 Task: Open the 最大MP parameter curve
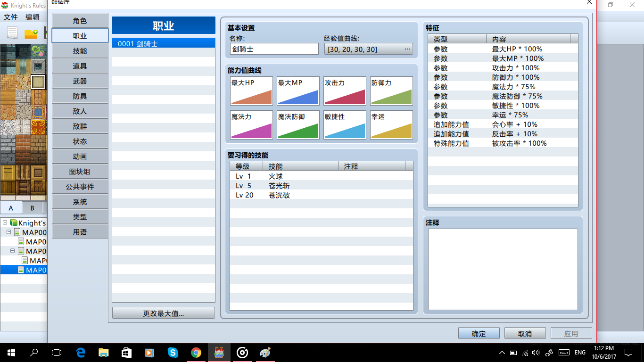[x=298, y=91]
